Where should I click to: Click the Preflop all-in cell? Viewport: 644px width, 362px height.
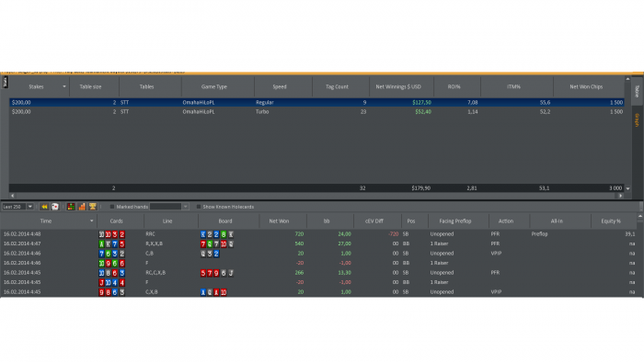[539, 234]
